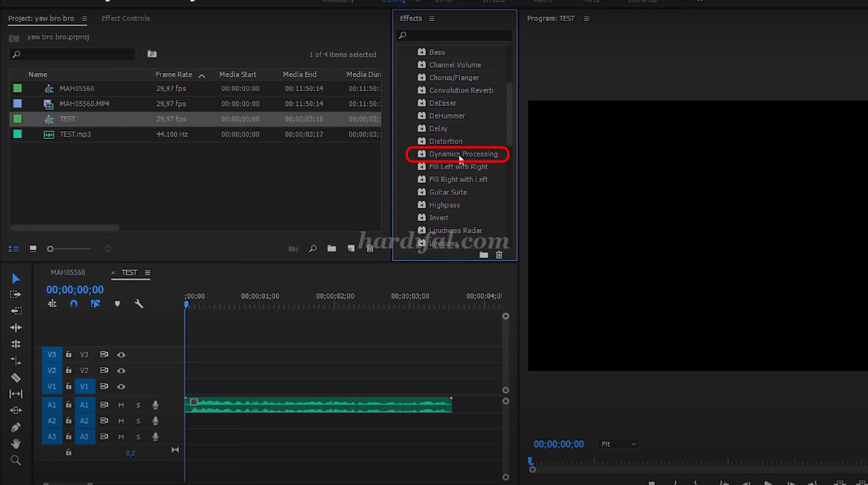Toggle insert sequences as nests button
The image size is (868, 485).
pyautogui.click(x=52, y=304)
